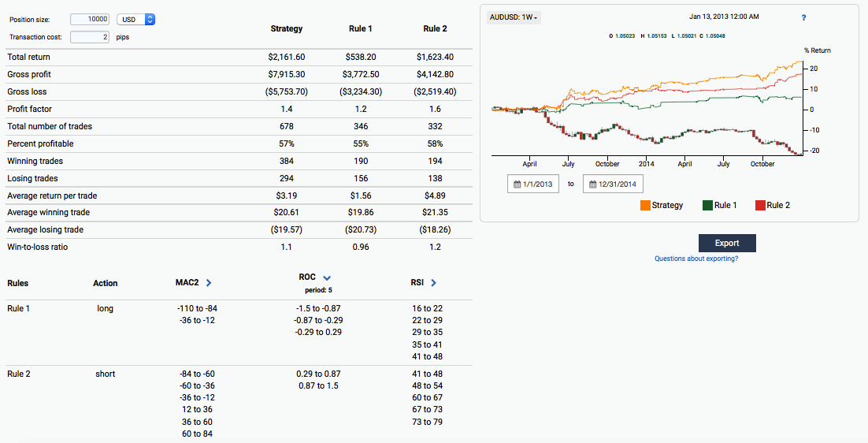Click the 12/31/2014 end date field
Viewport: 868px width, 443px height.
(613, 184)
